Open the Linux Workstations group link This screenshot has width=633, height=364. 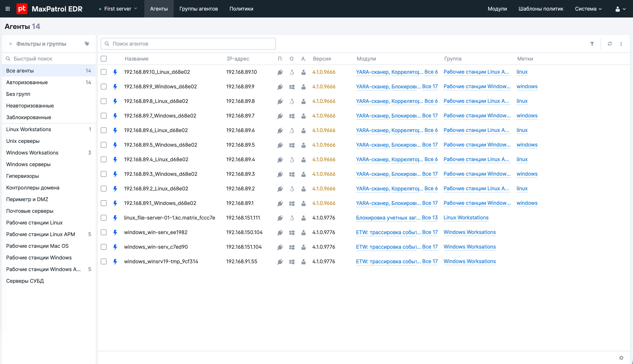tap(466, 218)
